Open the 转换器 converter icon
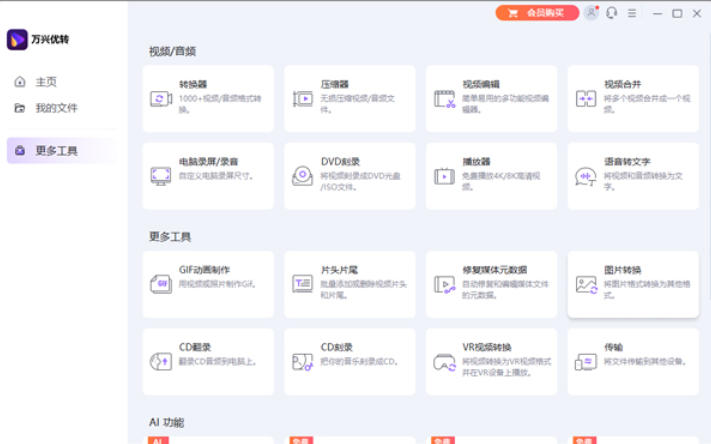 pos(161,98)
